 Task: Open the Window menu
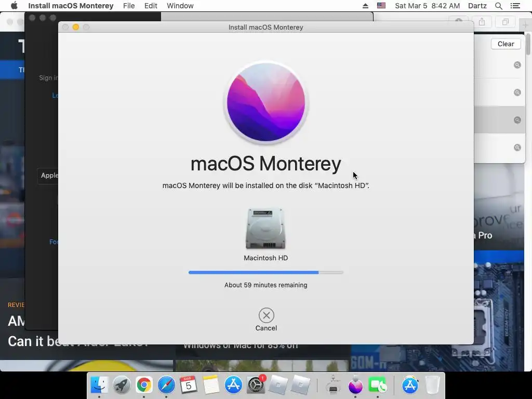(180, 6)
